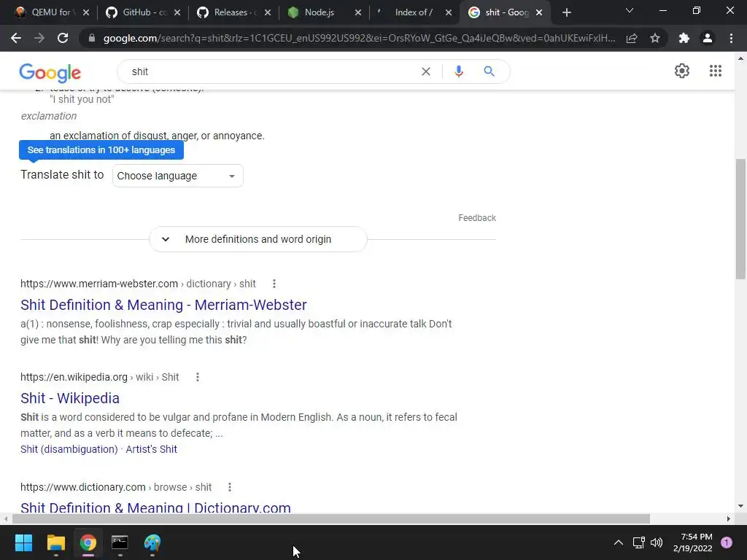
Task: Click the address bar URL
Action: (359, 38)
